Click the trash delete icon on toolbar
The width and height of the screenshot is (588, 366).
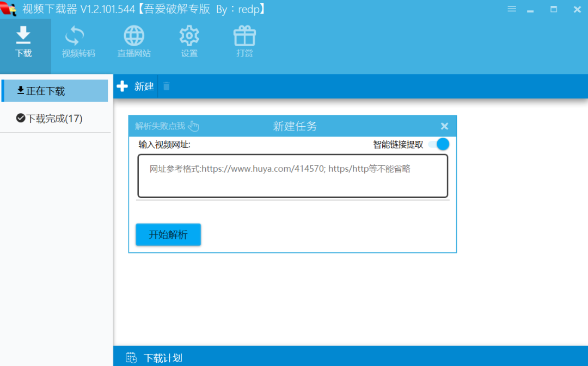tap(167, 86)
